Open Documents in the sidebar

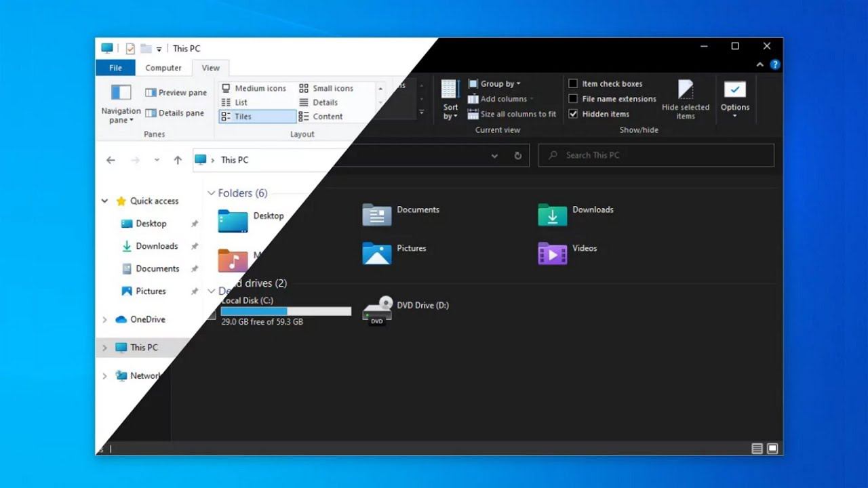click(x=157, y=268)
